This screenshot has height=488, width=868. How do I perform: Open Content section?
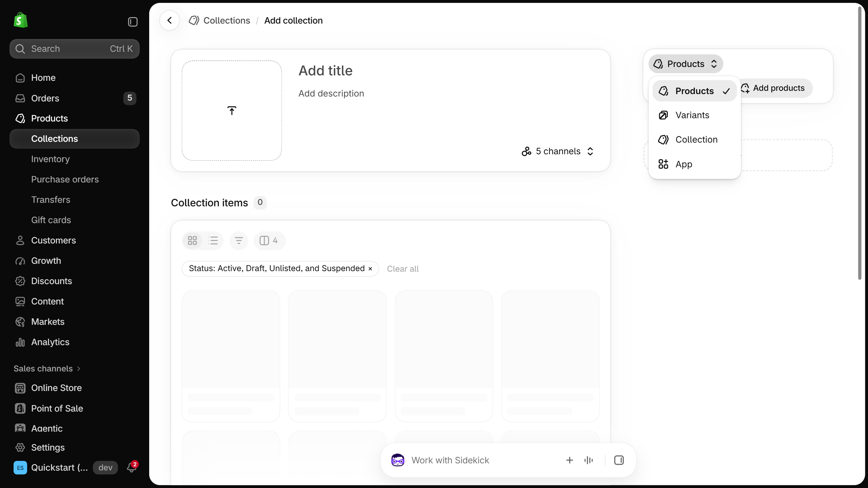pos(75,301)
